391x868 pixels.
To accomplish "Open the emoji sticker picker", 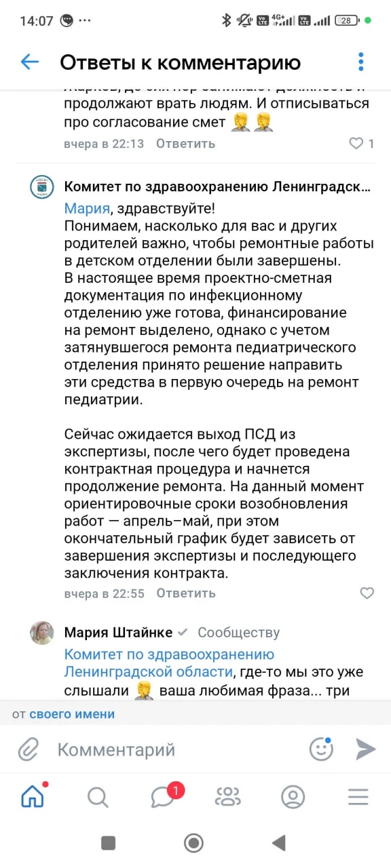I will click(x=321, y=749).
